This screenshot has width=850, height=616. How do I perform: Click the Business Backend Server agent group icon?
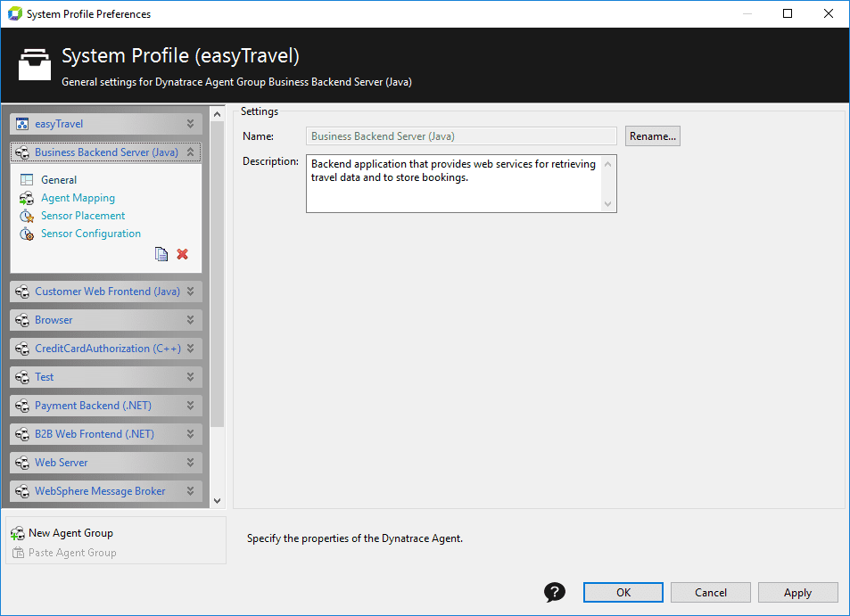[22, 152]
